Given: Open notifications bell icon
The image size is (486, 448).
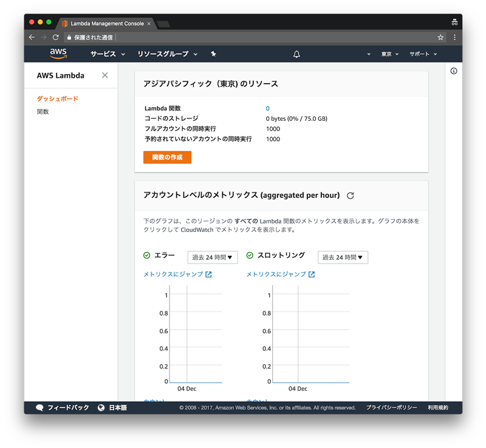Looking at the screenshot, I should point(296,54).
